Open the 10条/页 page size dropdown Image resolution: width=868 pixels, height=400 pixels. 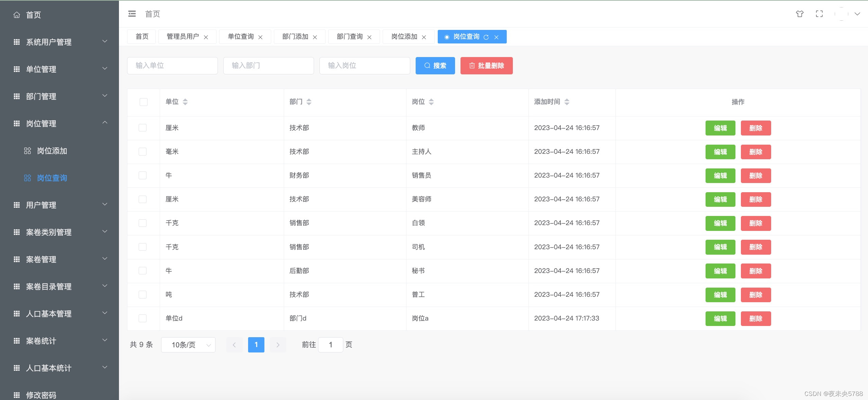point(188,345)
